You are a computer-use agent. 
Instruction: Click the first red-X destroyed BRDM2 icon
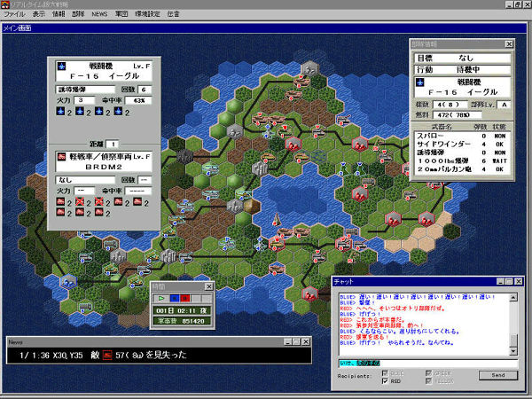point(80,202)
